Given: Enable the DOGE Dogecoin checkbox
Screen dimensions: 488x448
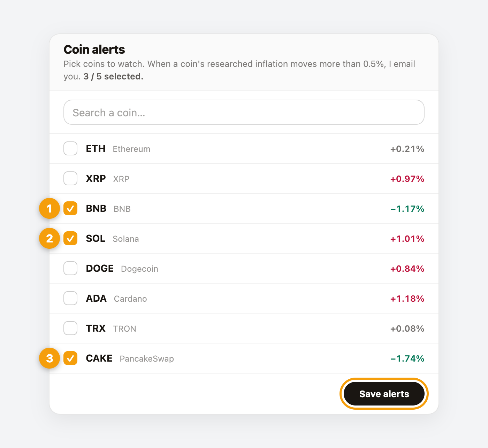Looking at the screenshot, I should pos(70,268).
